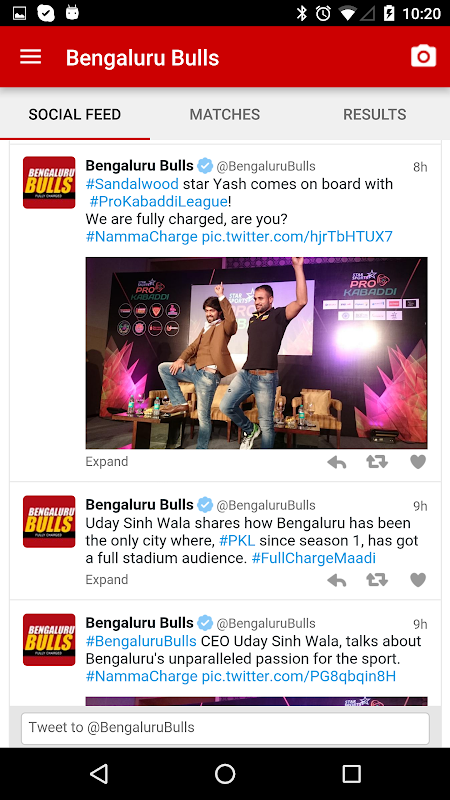Expand the first tweet with the photo
Viewport: 450px width, 800px height.
point(107,462)
